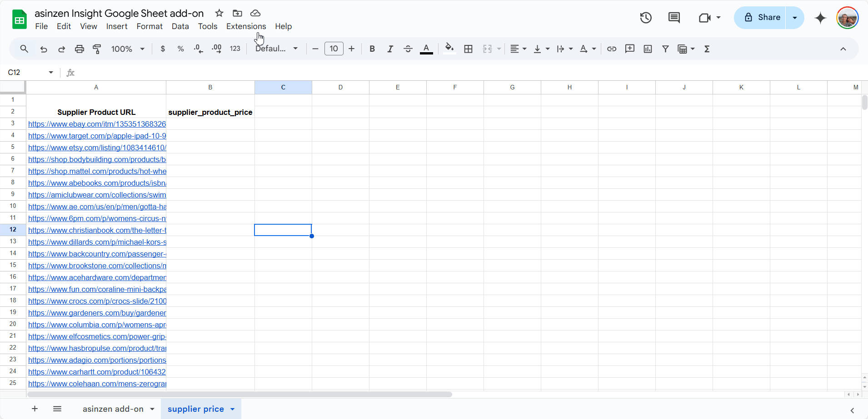
Task: Click the Insert comment icon
Action: (630, 49)
